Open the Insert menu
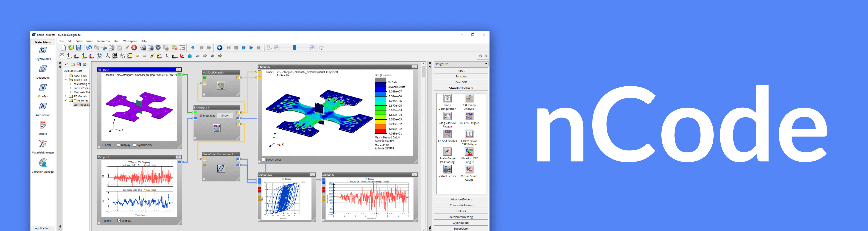The height and width of the screenshot is (231, 868). click(x=90, y=41)
